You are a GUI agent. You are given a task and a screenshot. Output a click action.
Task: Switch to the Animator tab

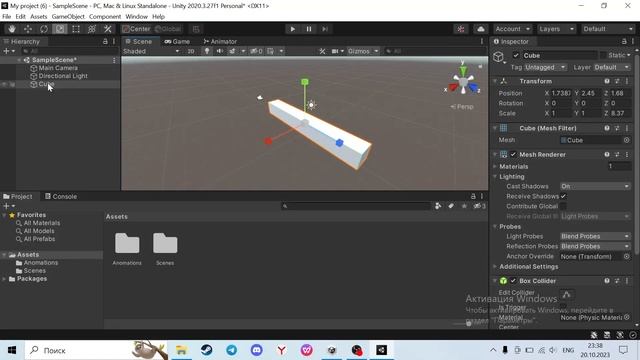coord(220,42)
